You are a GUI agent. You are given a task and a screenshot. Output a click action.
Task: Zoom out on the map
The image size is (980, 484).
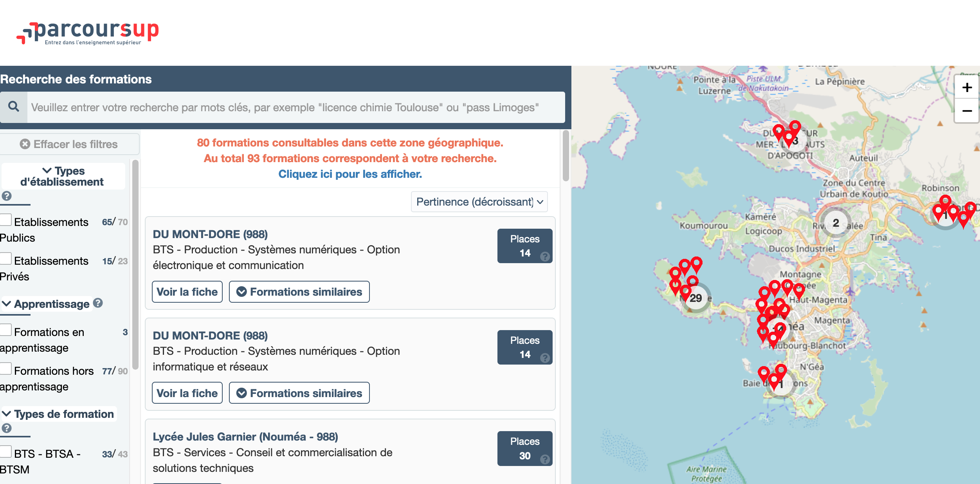pos(967,111)
